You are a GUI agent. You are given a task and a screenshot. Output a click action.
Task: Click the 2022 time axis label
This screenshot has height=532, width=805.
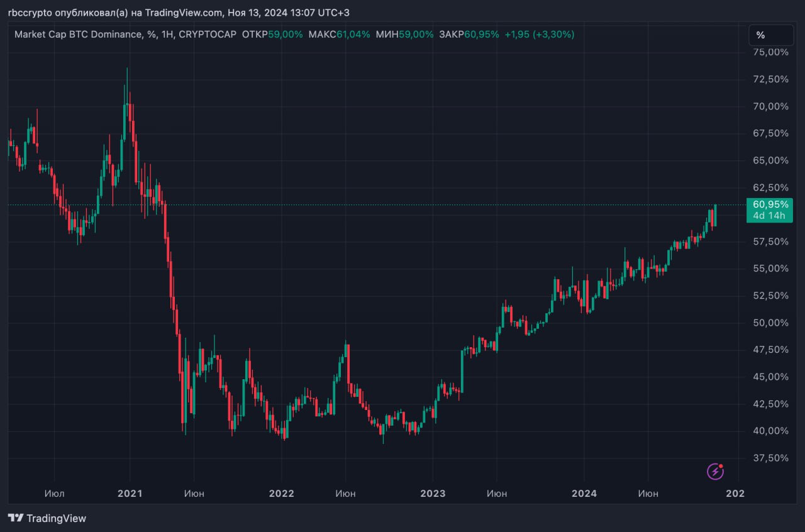tap(281, 494)
